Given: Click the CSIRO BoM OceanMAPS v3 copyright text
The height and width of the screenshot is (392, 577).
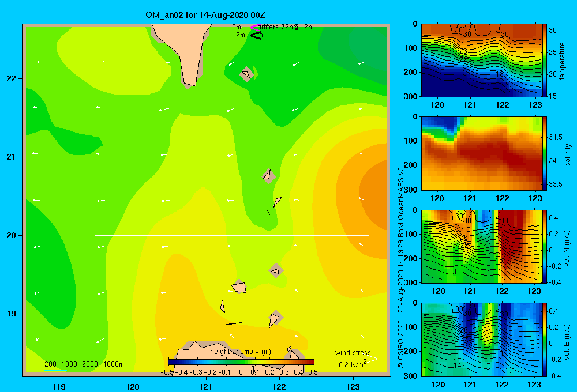Looking at the screenshot, I should click(401, 267).
